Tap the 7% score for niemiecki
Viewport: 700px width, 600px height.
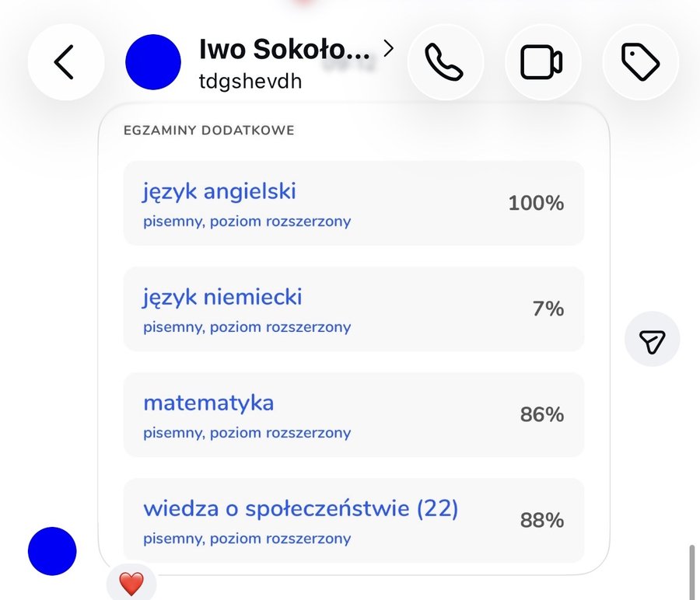(548, 309)
